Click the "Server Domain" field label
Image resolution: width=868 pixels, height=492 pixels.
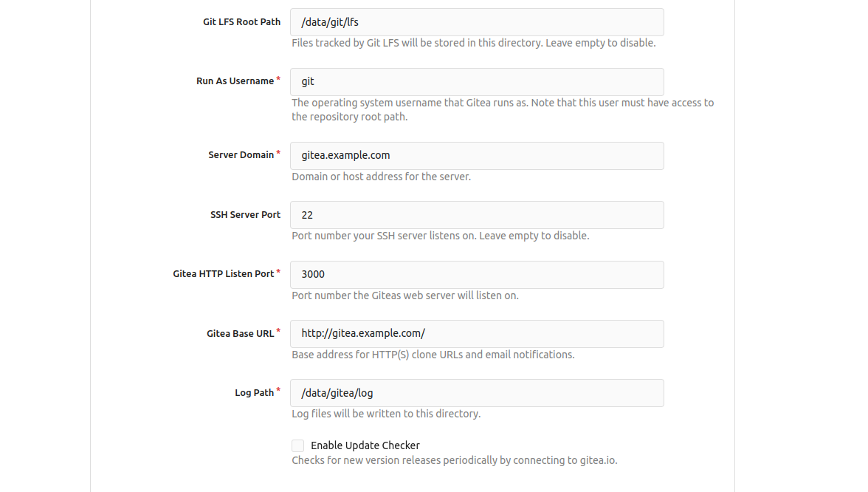(241, 155)
